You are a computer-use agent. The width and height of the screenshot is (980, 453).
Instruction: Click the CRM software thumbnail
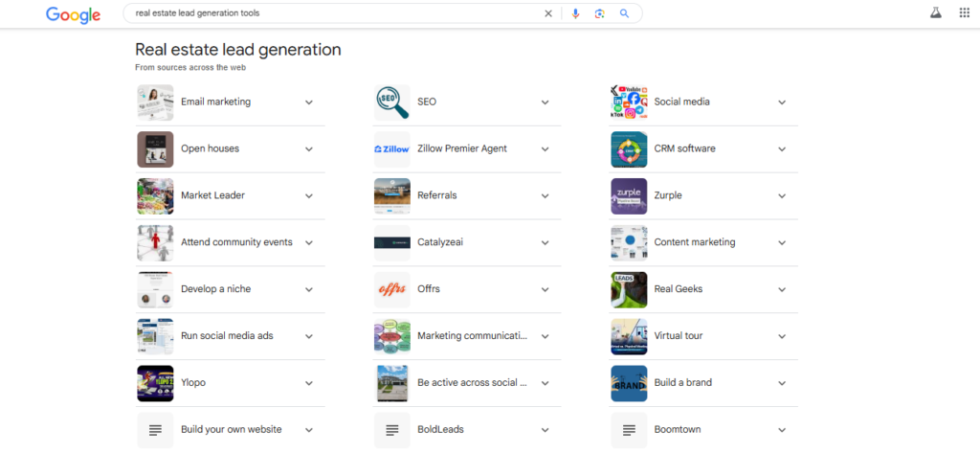(x=629, y=149)
